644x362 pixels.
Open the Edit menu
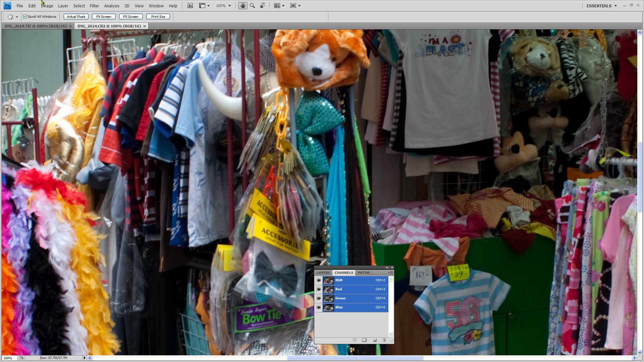click(32, 6)
